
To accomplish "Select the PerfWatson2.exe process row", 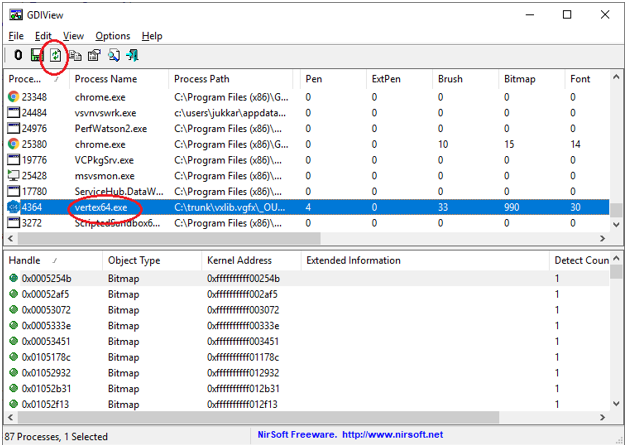I will pyautogui.click(x=110, y=128).
